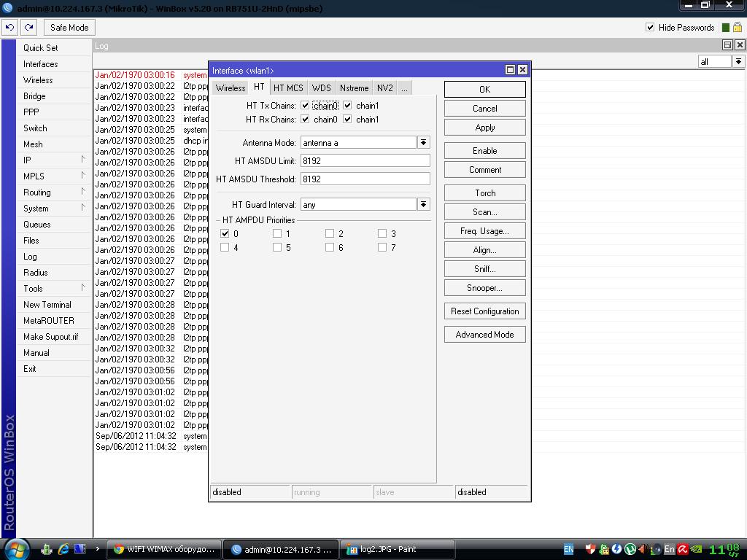Viewport: 747px width, 560px height.
Task: Toggle Advanced Mode button
Action: click(485, 334)
